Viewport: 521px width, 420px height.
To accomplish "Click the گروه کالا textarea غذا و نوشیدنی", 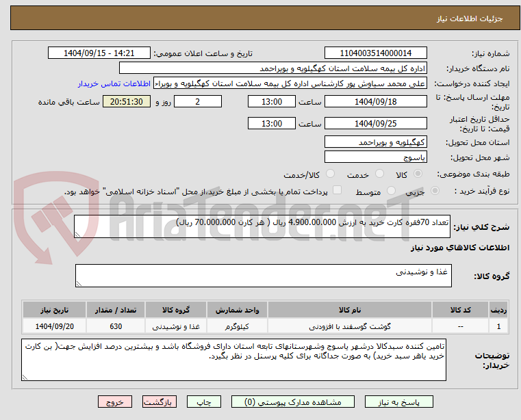I will [264, 276].
